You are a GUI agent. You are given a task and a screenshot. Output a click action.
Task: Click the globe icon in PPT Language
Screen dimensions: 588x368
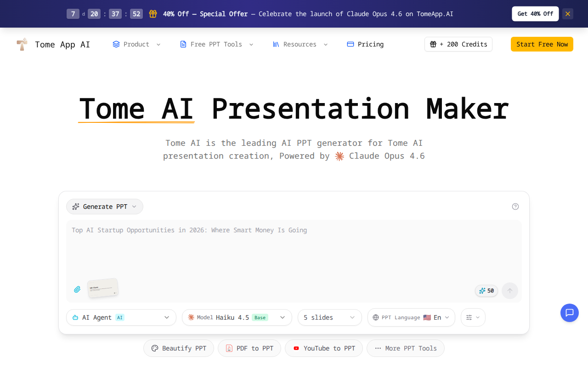pos(376,317)
